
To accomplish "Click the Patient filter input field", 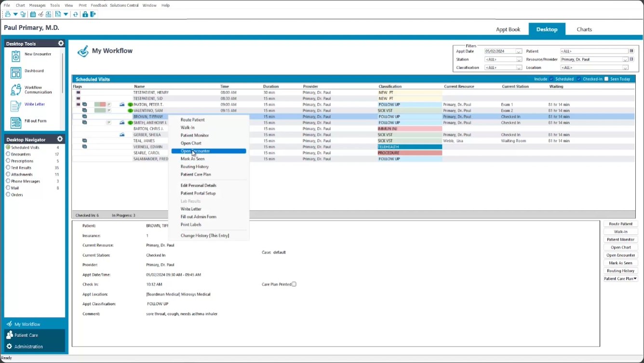I will pyautogui.click(x=594, y=51).
